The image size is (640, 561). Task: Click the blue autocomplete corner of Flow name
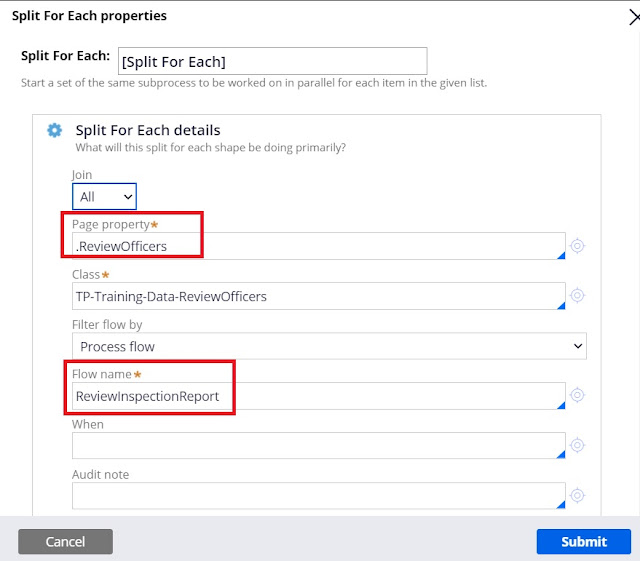(x=560, y=403)
